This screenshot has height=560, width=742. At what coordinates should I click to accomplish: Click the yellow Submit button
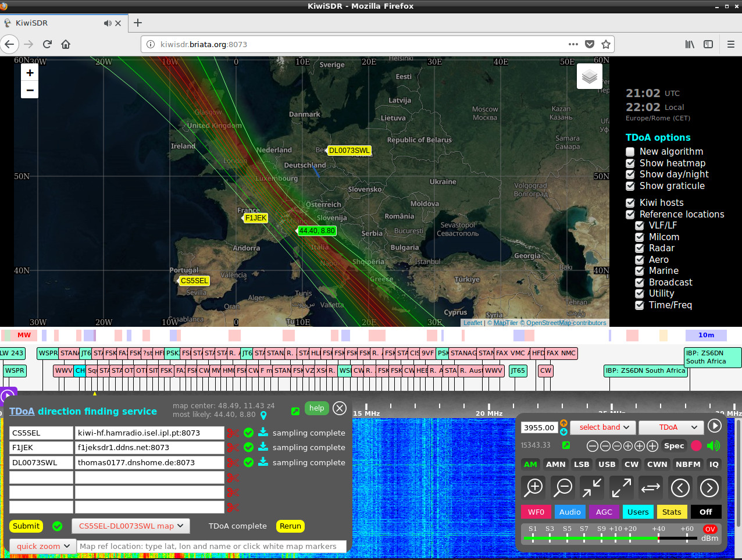(x=26, y=526)
